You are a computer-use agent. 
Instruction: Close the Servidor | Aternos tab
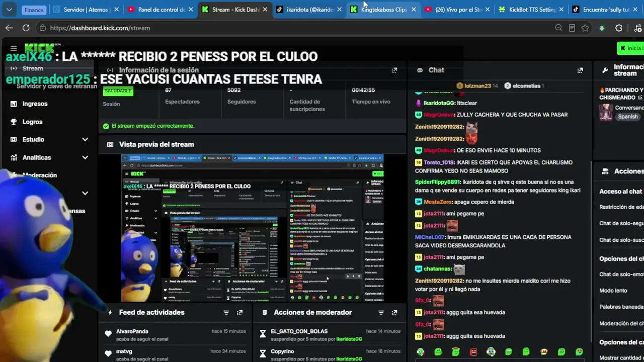point(117,10)
